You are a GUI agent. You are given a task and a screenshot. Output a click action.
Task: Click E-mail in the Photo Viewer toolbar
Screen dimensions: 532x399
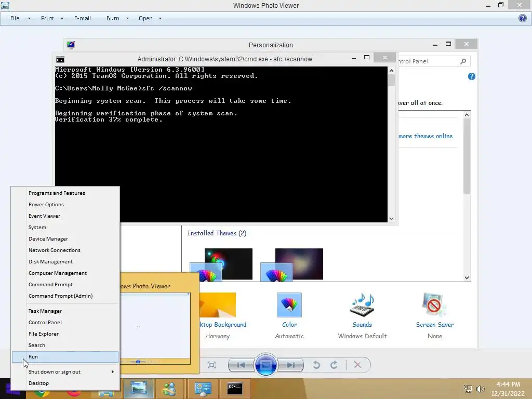coord(83,18)
